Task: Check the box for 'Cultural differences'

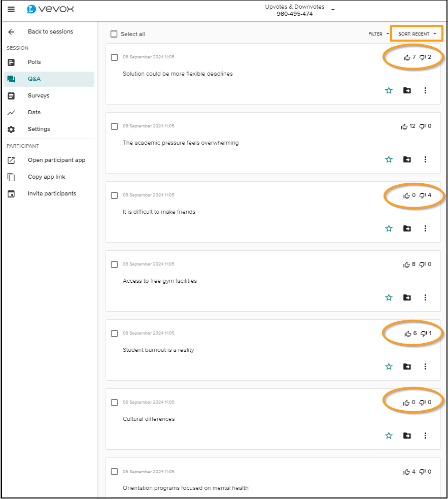Action: (x=114, y=403)
